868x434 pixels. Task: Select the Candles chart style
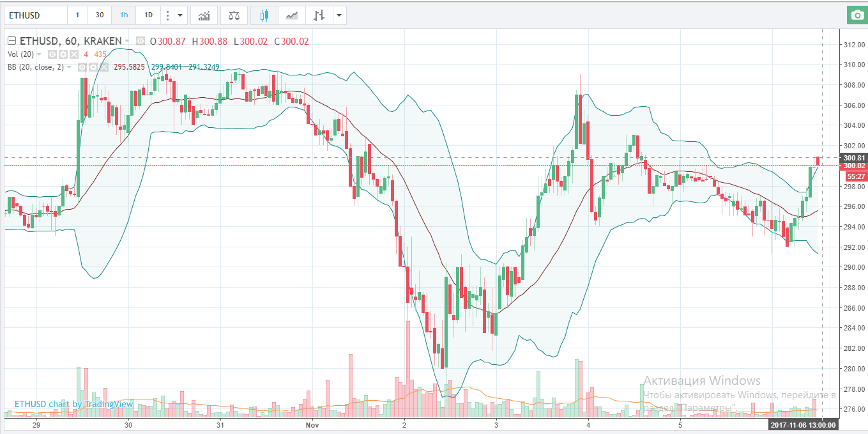264,15
